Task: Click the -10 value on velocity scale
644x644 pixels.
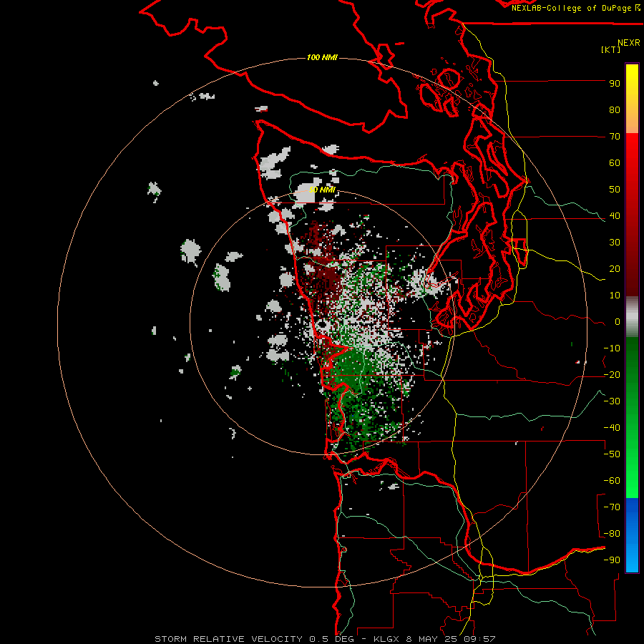Action: [x=612, y=348]
